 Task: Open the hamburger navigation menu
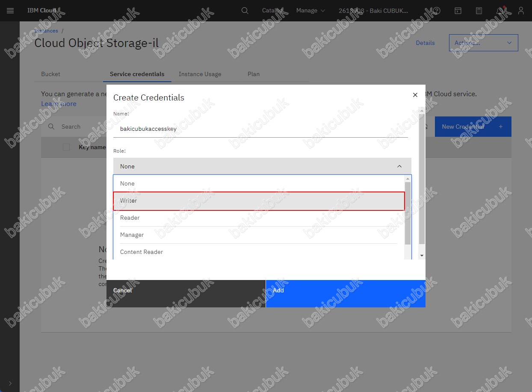[10, 11]
